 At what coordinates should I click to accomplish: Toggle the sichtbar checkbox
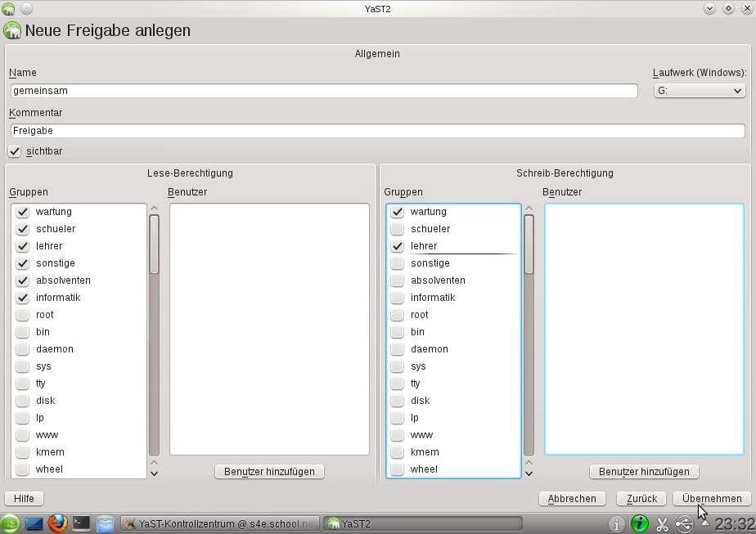pyautogui.click(x=15, y=151)
